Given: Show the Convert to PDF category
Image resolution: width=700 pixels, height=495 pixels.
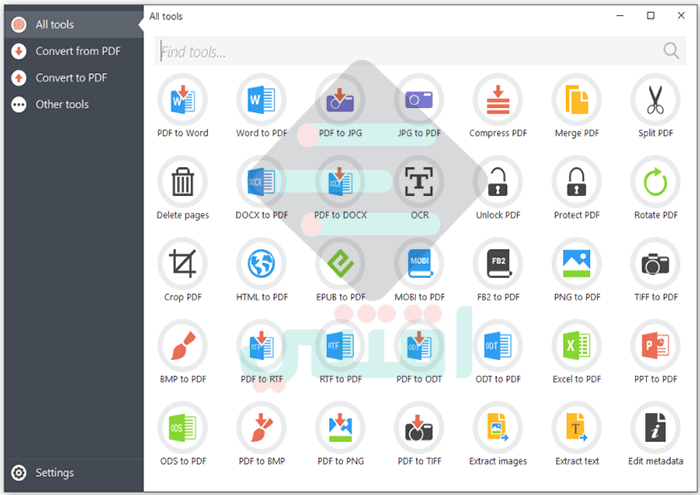Looking at the screenshot, I should pyautogui.click(x=74, y=78).
